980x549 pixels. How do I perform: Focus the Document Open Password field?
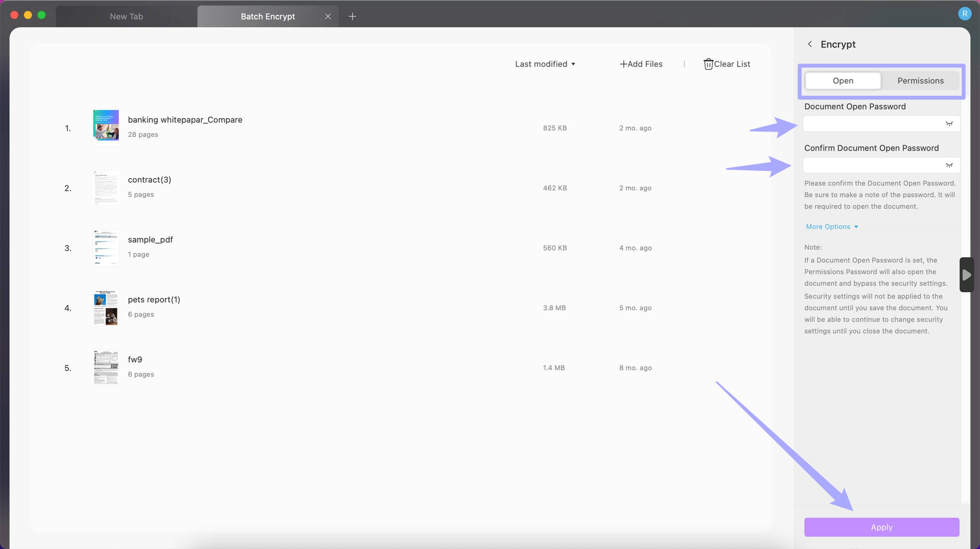point(882,124)
